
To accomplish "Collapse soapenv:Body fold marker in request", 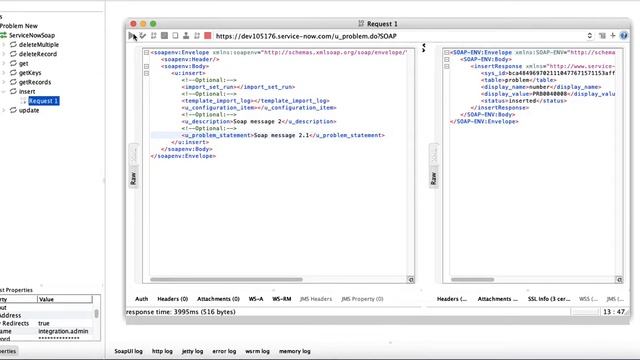I will (x=146, y=66).
